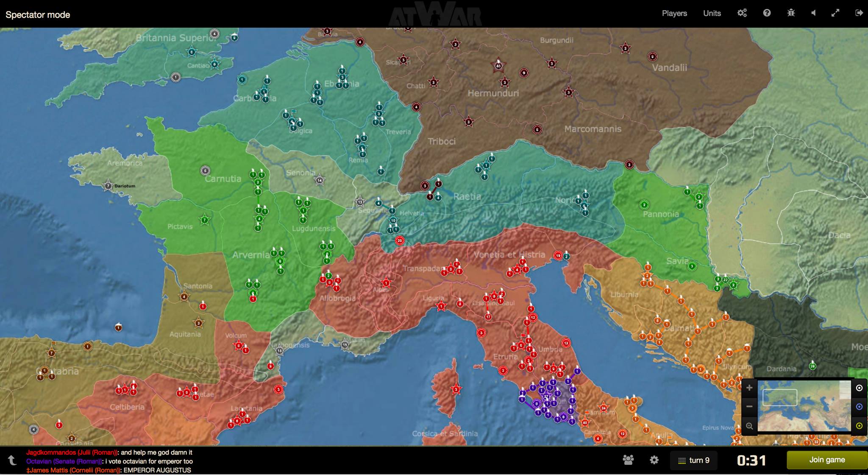Select the gray city 14 in Senonia
868x475 pixels.
coord(320,180)
